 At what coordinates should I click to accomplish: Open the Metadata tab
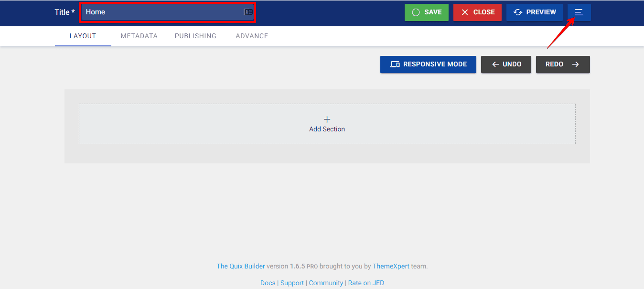click(139, 36)
